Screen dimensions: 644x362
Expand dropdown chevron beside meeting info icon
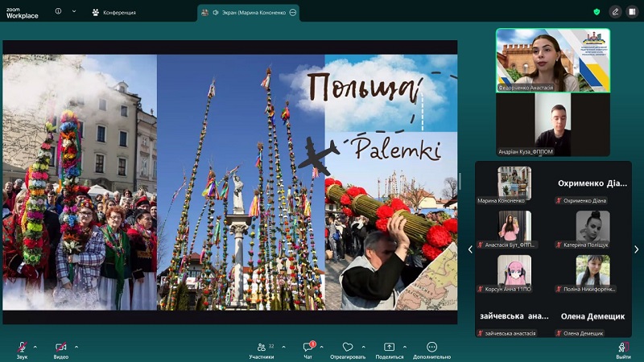click(x=74, y=12)
